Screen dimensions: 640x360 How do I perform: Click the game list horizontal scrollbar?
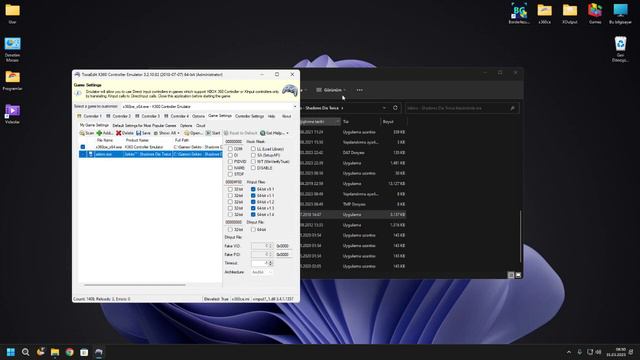[135, 284]
